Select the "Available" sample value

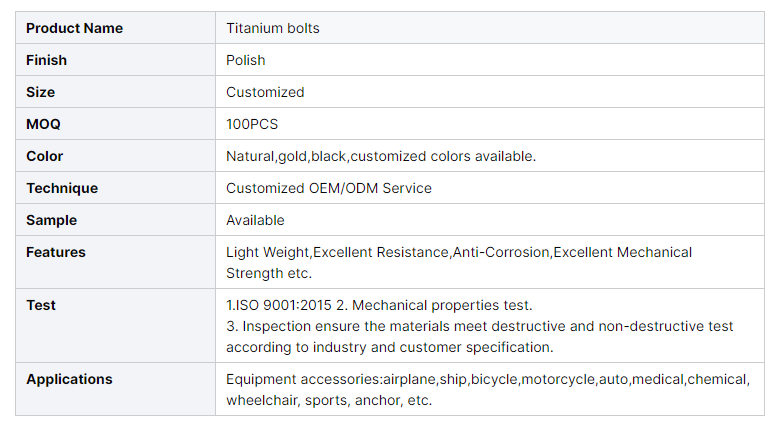click(x=255, y=220)
